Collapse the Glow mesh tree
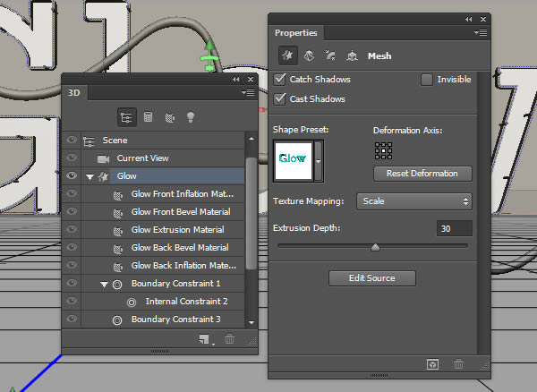Image resolution: width=537 pixels, height=392 pixels. click(x=89, y=177)
